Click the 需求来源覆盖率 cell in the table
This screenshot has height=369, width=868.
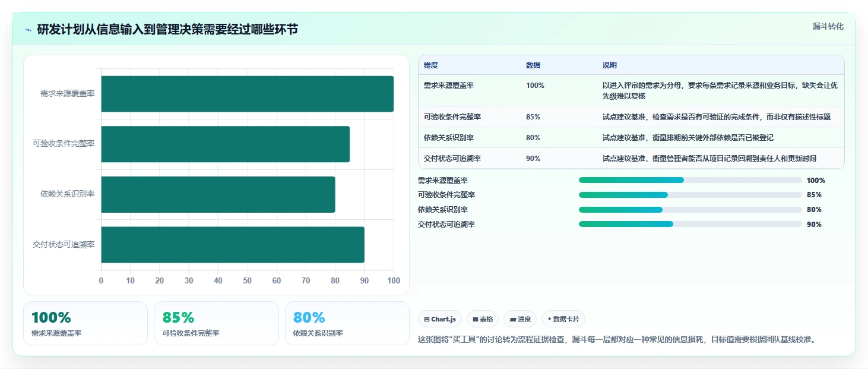pyautogui.click(x=449, y=86)
